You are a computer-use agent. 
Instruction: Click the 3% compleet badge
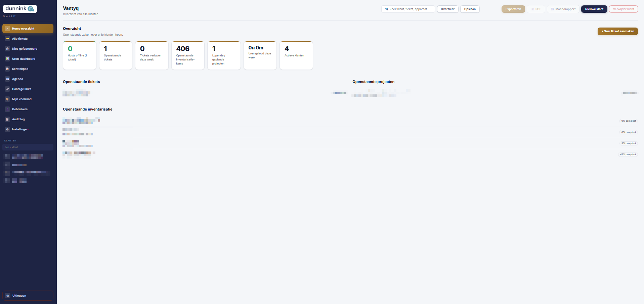click(x=629, y=143)
